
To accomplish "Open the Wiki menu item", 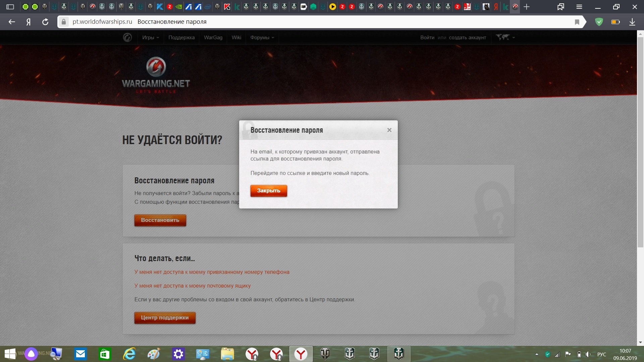I will [236, 38].
